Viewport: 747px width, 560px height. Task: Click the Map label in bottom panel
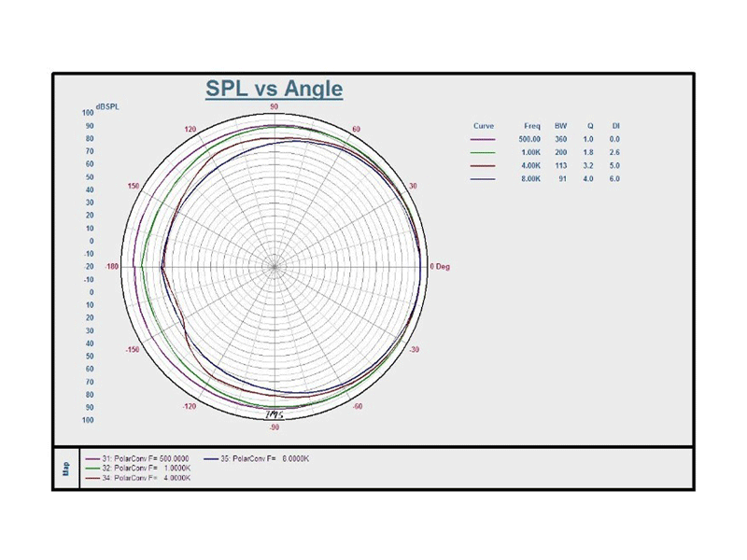[x=65, y=468]
